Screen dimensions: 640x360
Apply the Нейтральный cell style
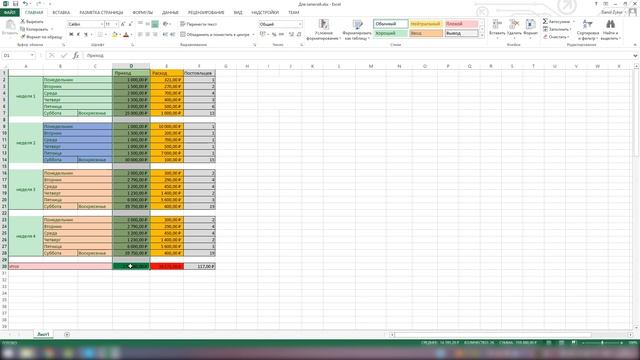pyautogui.click(x=426, y=24)
